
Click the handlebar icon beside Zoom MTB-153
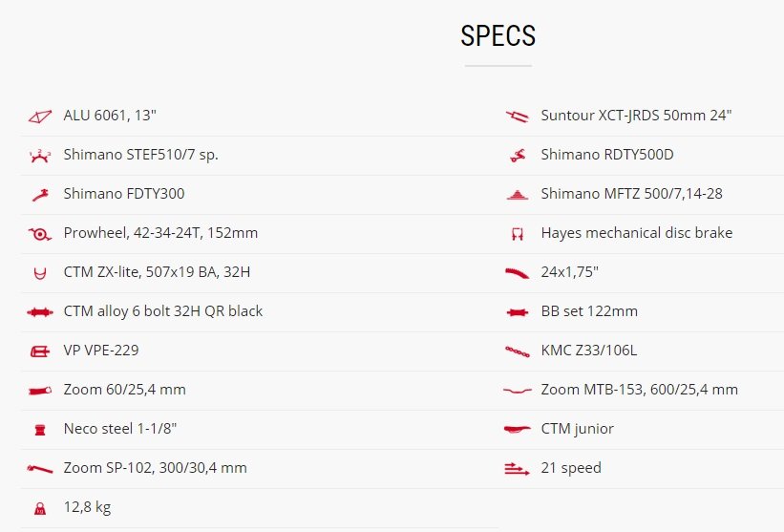click(x=517, y=391)
